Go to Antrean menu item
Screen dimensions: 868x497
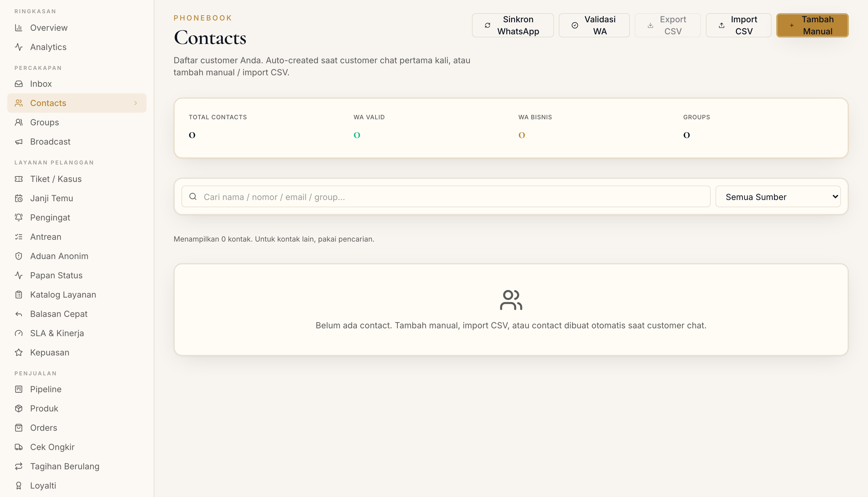pos(77,237)
